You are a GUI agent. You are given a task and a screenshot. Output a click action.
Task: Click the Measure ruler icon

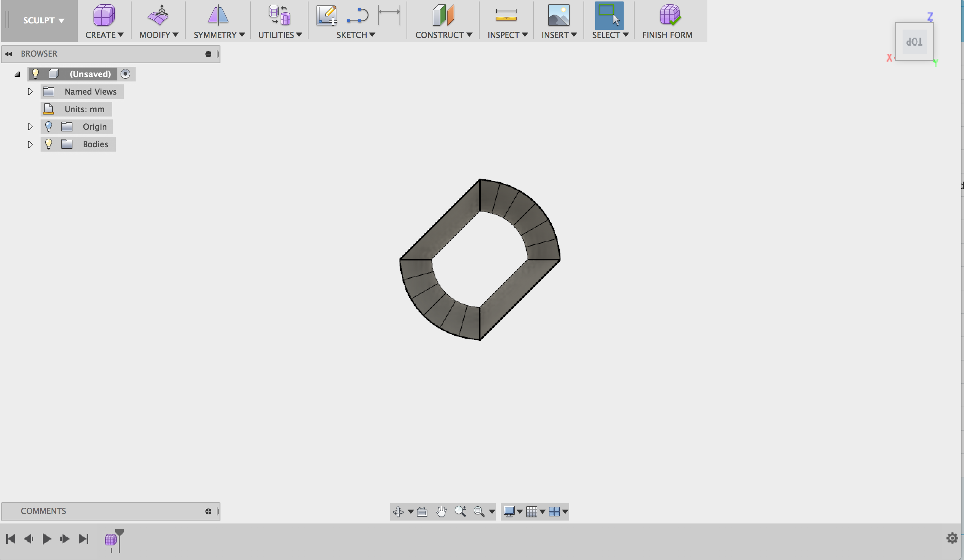[x=506, y=15]
